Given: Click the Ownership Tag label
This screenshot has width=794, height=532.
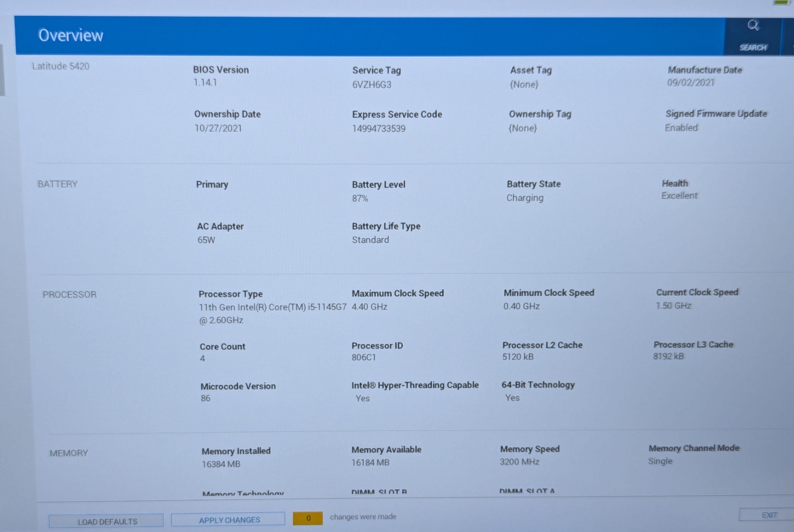Looking at the screenshot, I should tap(540, 114).
